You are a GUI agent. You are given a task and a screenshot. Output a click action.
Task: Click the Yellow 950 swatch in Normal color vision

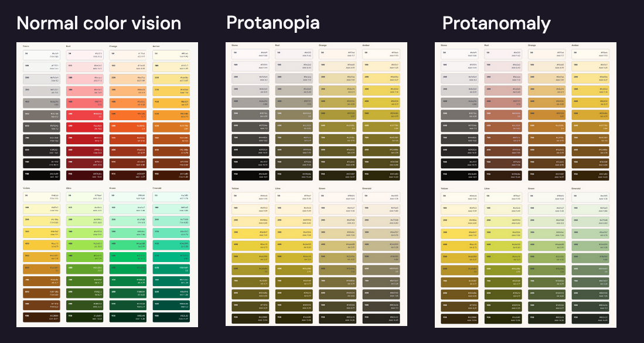(43, 317)
